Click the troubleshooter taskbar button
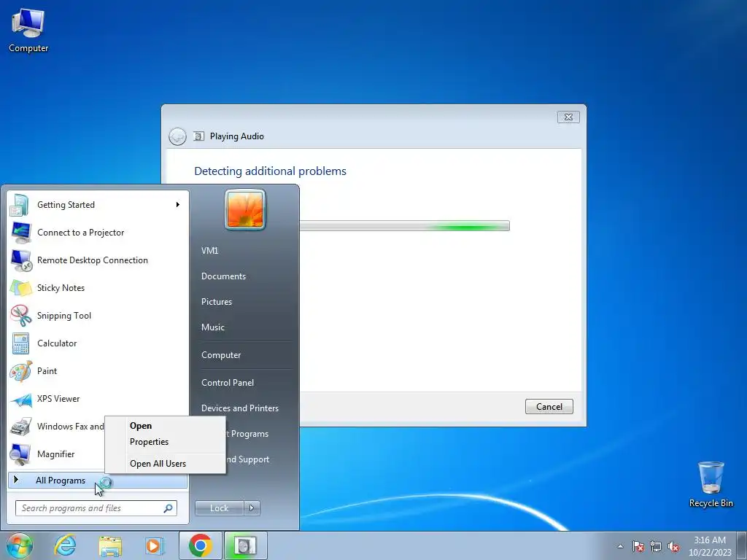The width and height of the screenshot is (747, 560). (x=245, y=545)
